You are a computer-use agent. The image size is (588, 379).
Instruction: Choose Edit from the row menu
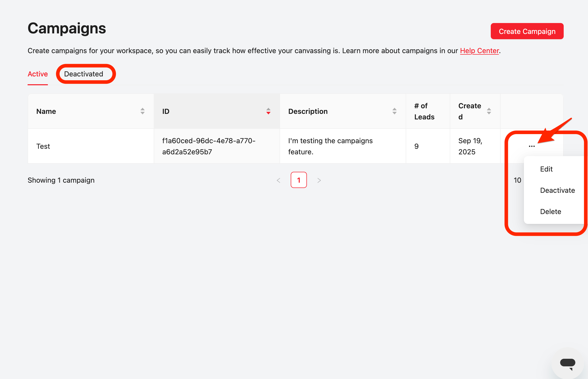point(546,169)
